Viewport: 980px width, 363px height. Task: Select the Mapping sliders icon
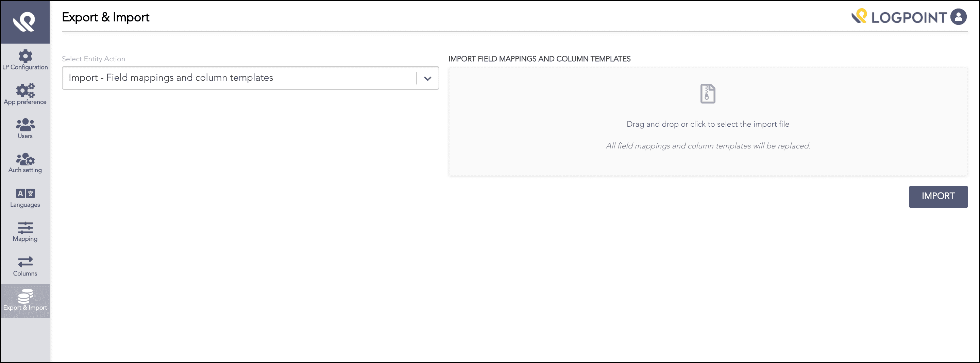coord(24,229)
